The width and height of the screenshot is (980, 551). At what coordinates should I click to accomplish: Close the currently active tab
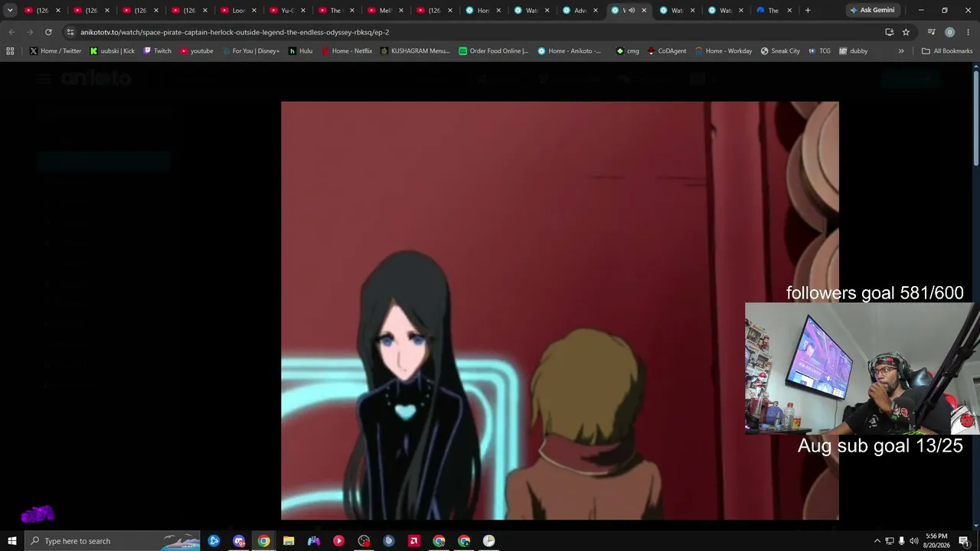[644, 11]
